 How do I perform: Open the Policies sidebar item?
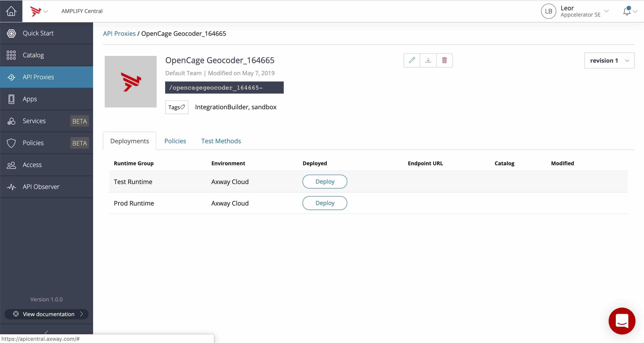tap(47, 143)
